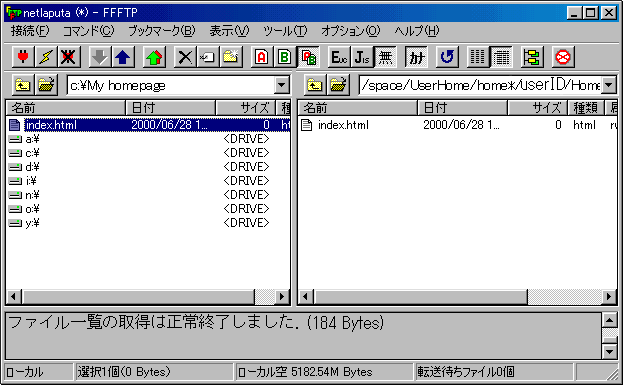The height and width of the screenshot is (385, 623).
Task: Sort remote list by サイズ column header
Action: coord(538,108)
